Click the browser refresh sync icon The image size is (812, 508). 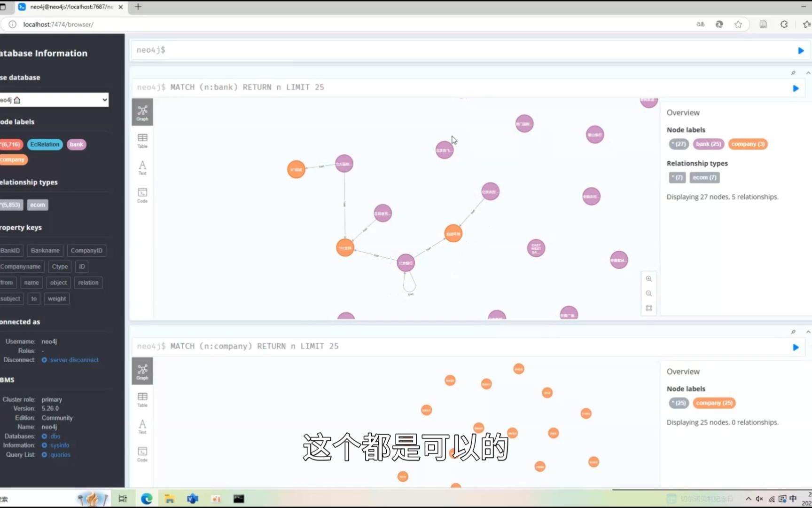(719, 24)
